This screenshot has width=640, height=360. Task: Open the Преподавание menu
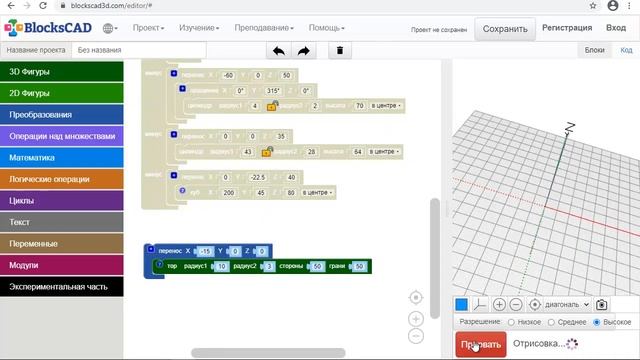point(264,28)
